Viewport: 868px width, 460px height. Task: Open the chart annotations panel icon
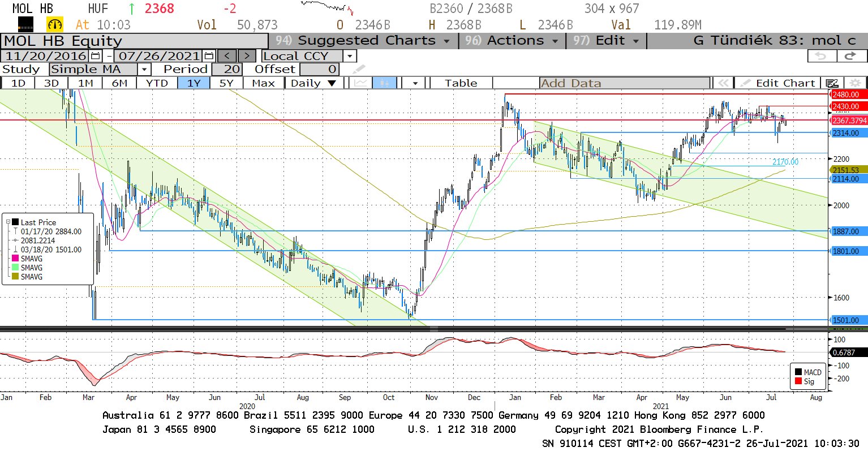point(831,83)
